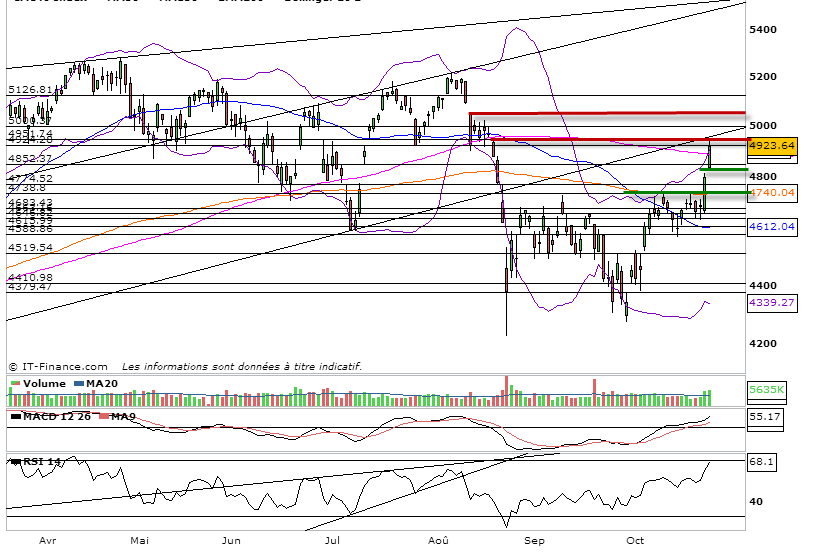Image resolution: width=817 pixels, height=555 pixels.
Task: Click the 5126.81 horizontal level label
Action: (x=28, y=90)
